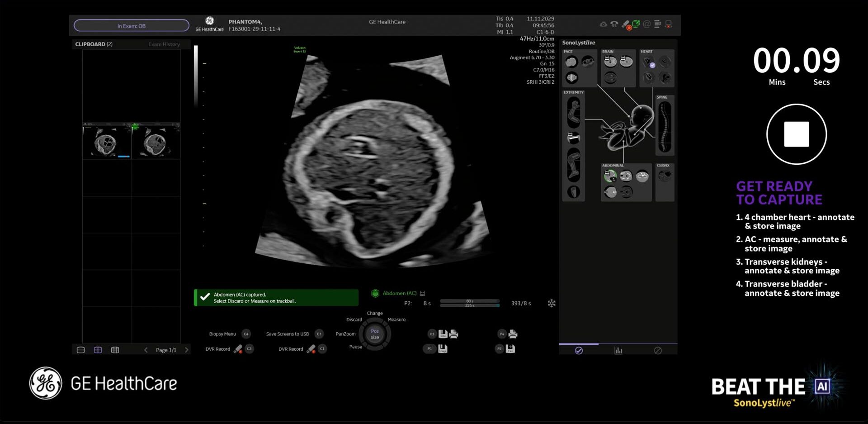Viewport: 868px width, 424px height.
Task: Click the Abdomen AC captured view icon
Action: click(610, 176)
